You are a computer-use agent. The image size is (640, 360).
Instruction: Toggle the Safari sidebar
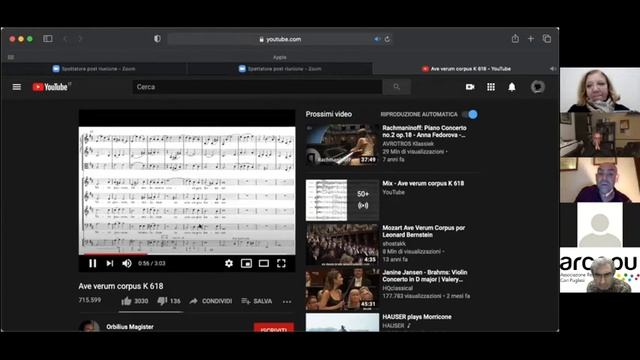(x=48, y=39)
